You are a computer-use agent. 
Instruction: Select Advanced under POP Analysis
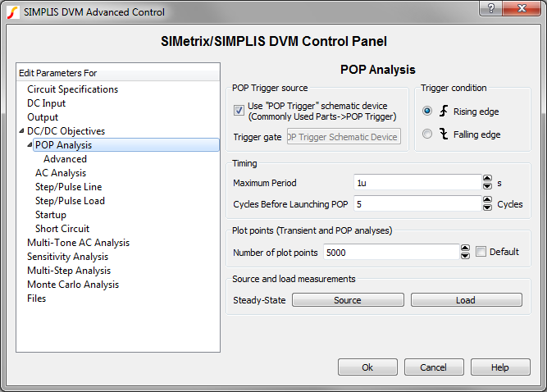click(65, 159)
